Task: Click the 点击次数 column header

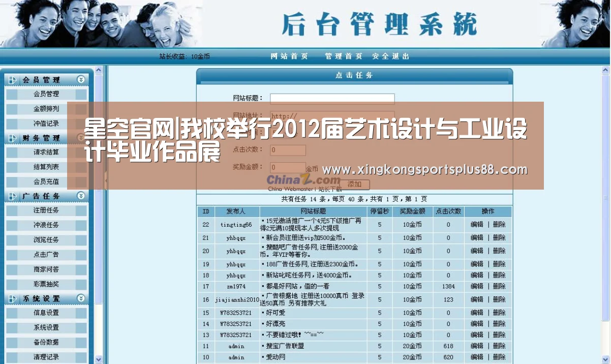Action: click(448, 211)
